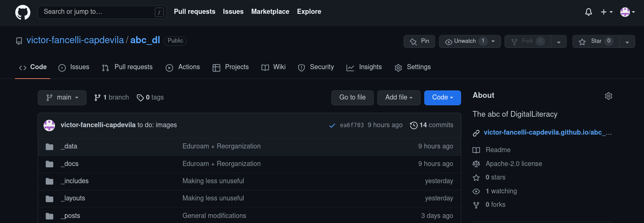Open the _layouts folder
Image resolution: width=644 pixels, height=223 pixels.
click(73, 198)
